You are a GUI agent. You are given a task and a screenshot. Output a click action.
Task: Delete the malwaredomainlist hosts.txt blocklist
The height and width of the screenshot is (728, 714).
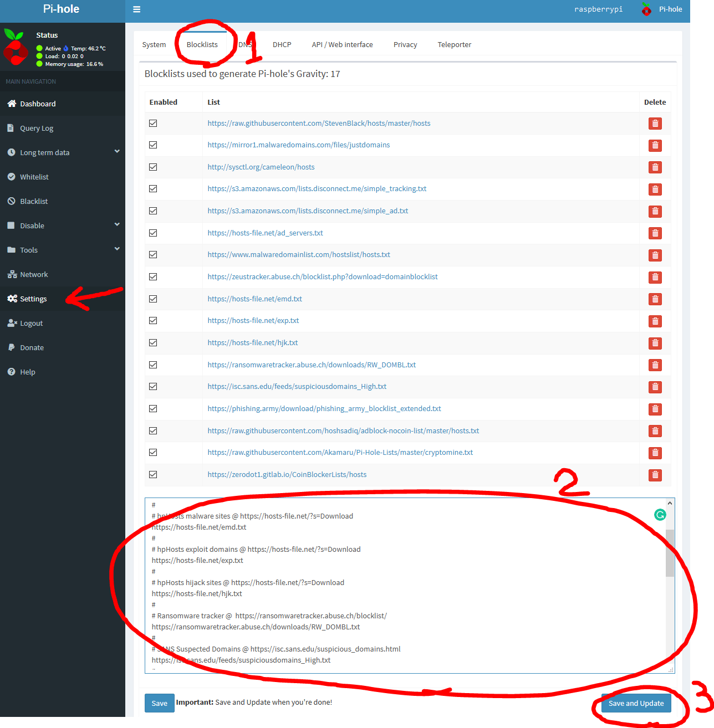(x=655, y=255)
